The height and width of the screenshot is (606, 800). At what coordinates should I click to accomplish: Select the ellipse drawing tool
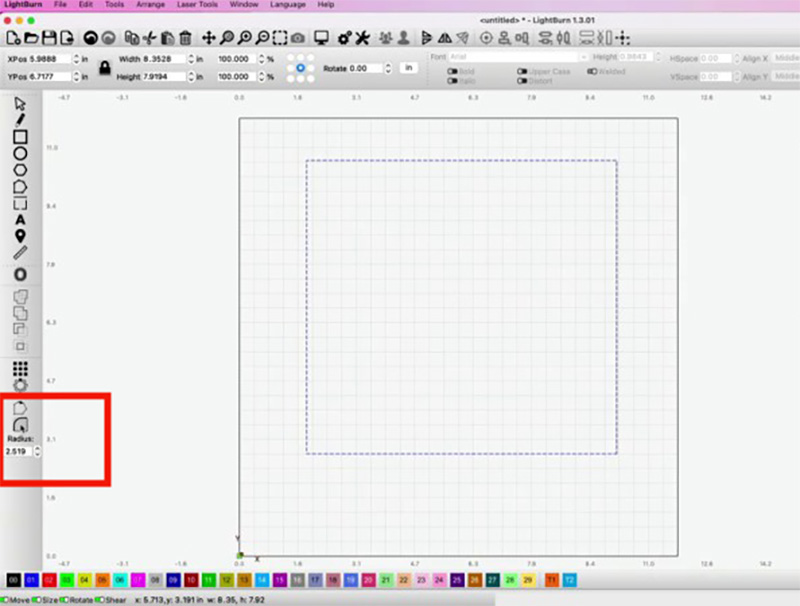click(19, 153)
